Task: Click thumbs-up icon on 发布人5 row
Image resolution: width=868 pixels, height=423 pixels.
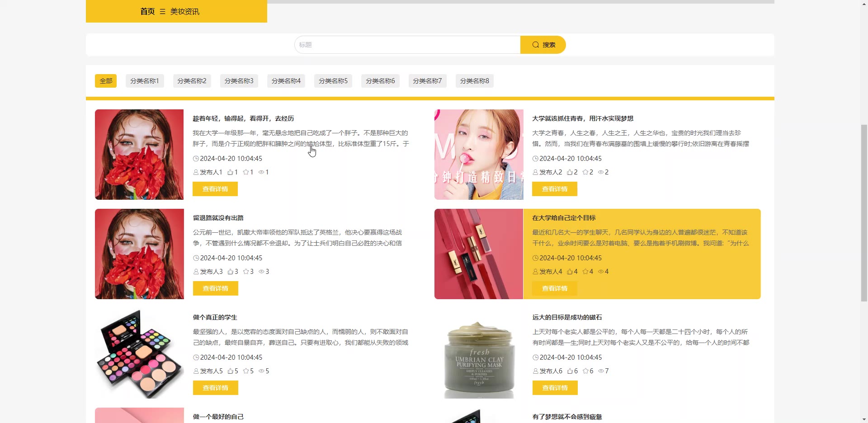Action: tap(231, 371)
